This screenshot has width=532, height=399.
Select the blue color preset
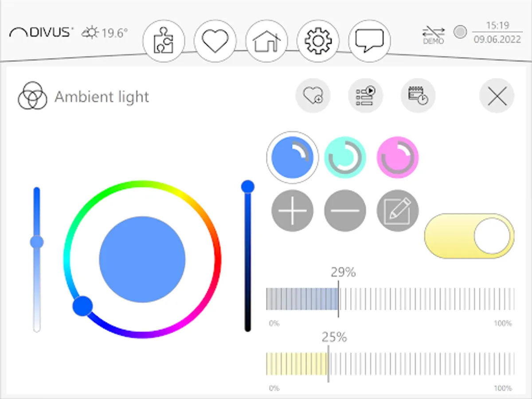(x=292, y=157)
